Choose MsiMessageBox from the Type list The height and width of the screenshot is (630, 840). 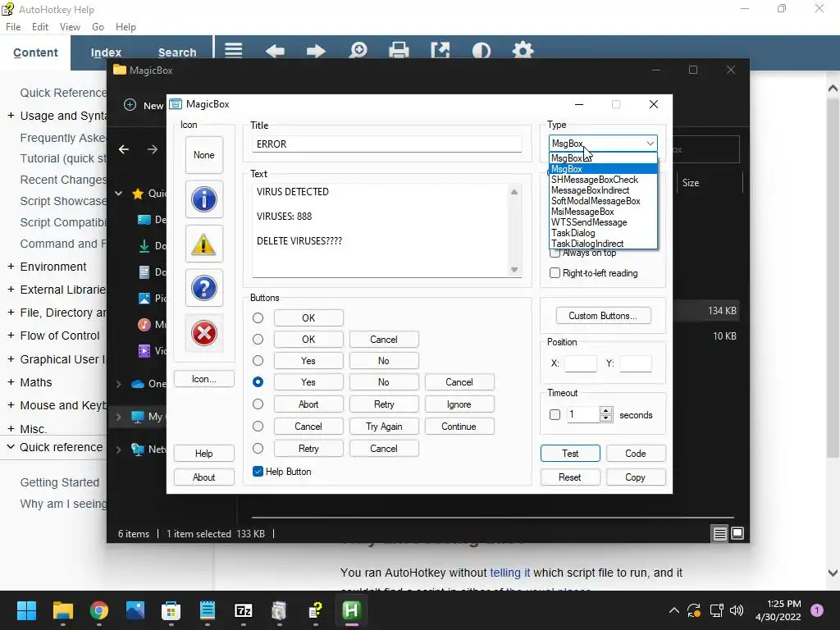603,212
